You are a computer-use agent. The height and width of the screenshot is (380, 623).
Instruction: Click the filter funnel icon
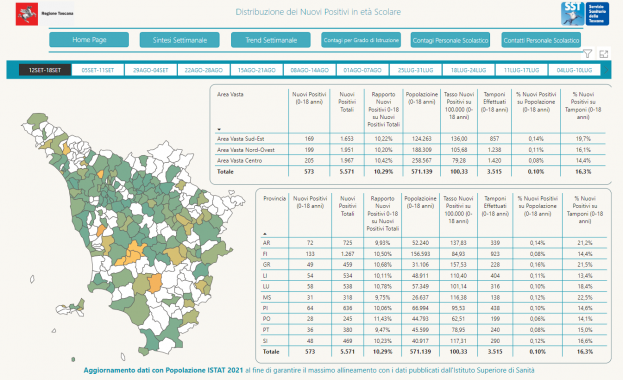tap(588, 53)
